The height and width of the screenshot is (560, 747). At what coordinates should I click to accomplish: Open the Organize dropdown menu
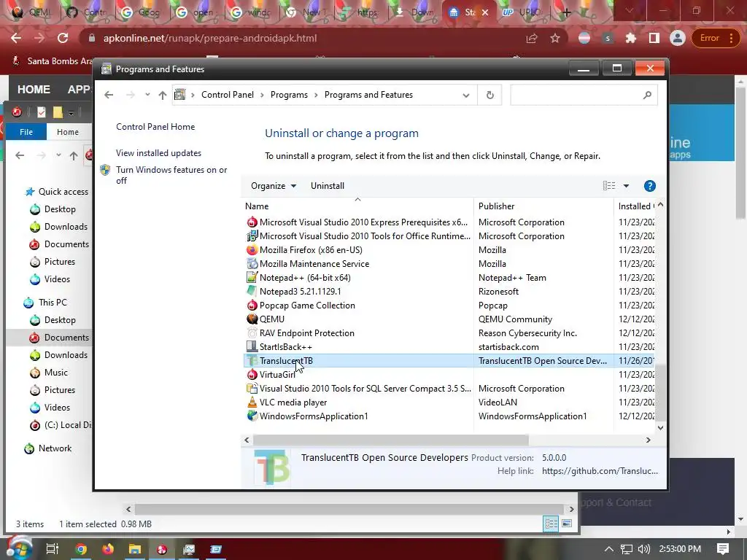pyautogui.click(x=274, y=186)
